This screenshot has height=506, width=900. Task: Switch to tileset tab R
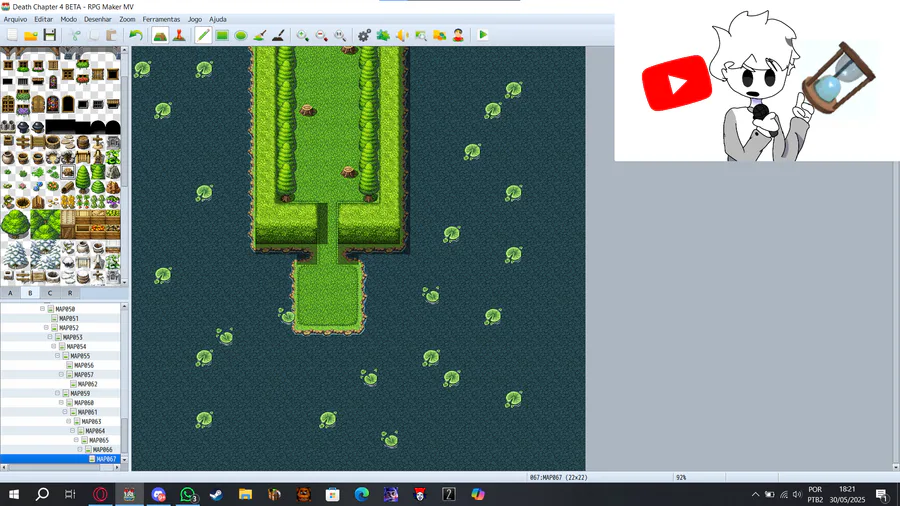(x=70, y=293)
